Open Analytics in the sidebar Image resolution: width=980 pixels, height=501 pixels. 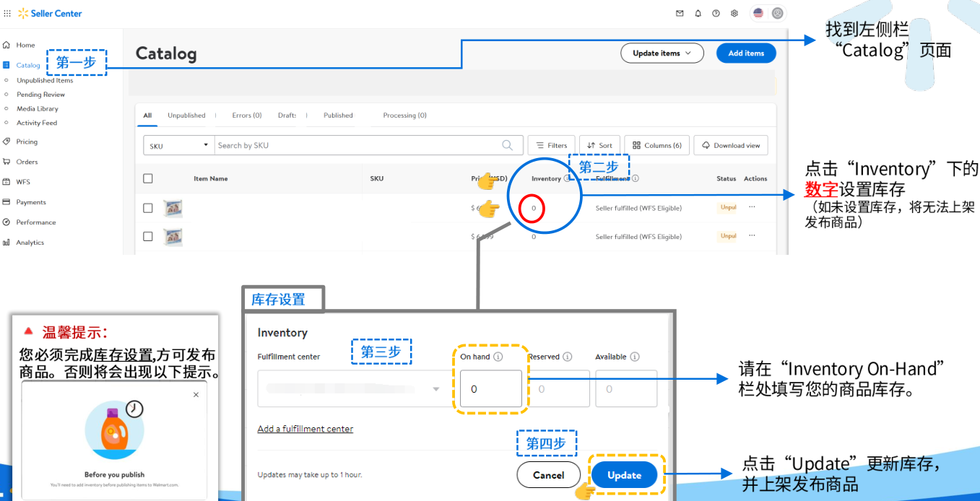pyautogui.click(x=30, y=243)
